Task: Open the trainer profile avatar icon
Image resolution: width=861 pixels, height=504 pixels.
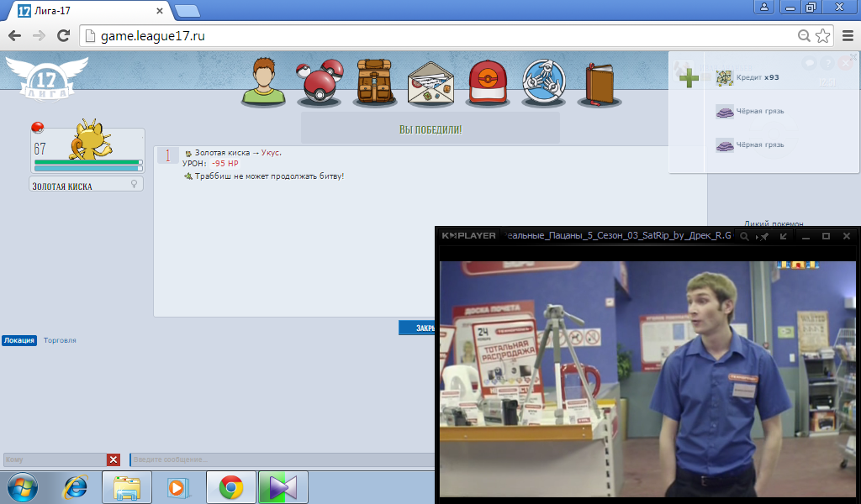Action: point(264,81)
